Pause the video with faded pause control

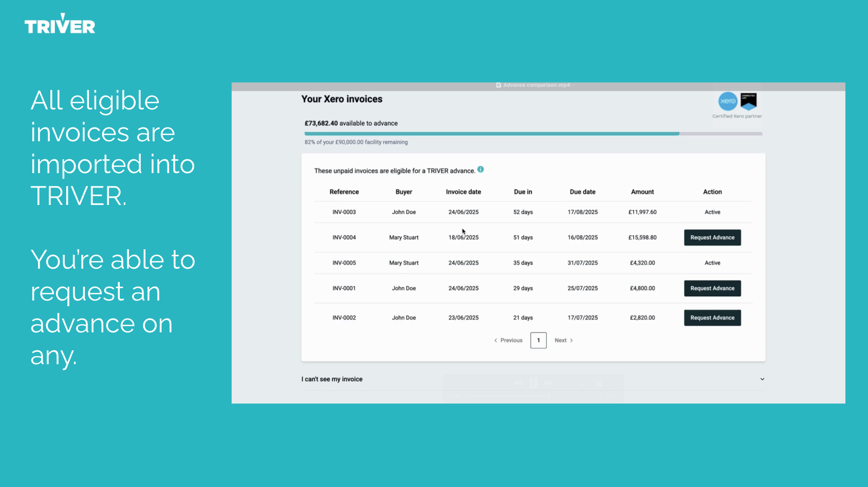pyautogui.click(x=533, y=383)
